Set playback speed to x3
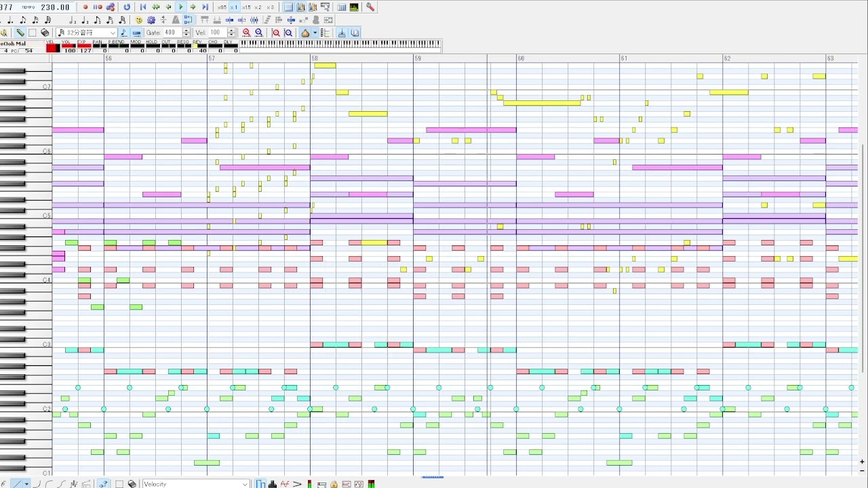Screen dimensions: 868x488 [271, 7]
